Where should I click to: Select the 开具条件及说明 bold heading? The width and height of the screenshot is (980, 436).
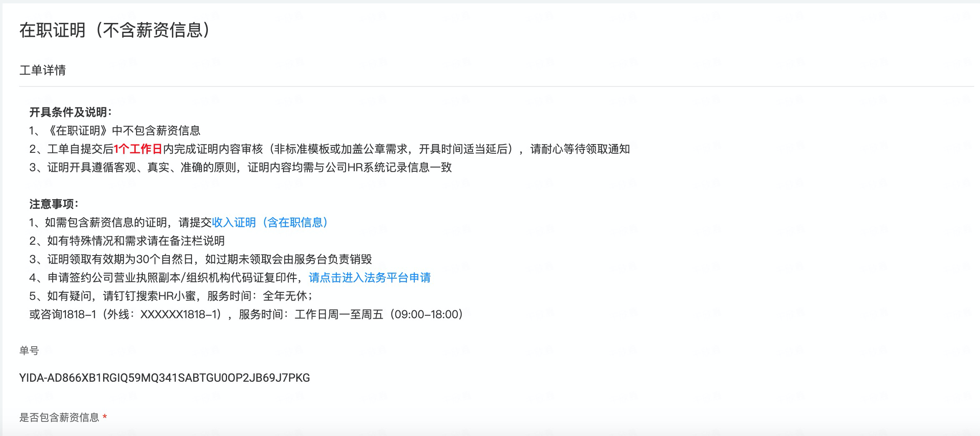[71, 112]
